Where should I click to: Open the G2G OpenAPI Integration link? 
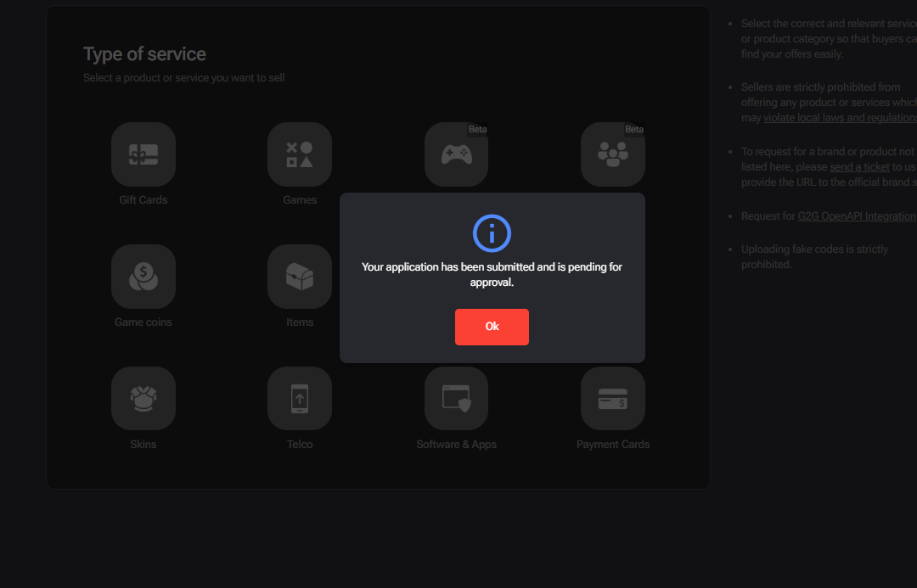pyautogui.click(x=857, y=216)
